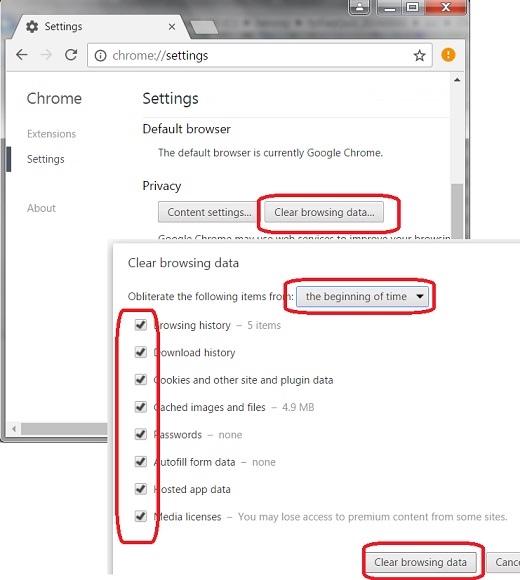Open the orange Chrome alert menu icon
Image resolution: width=520 pixels, height=580 pixels.
click(x=448, y=55)
